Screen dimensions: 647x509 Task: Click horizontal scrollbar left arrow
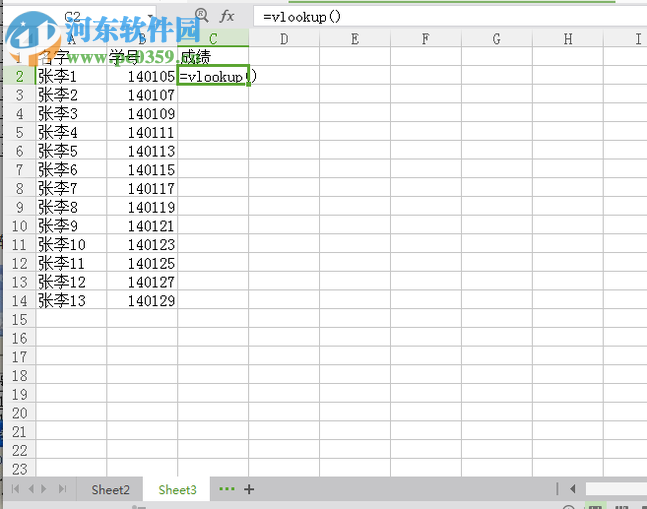573,489
